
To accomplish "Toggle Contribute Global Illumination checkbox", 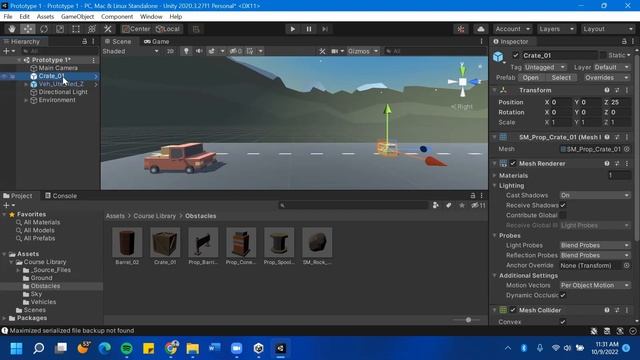I will (x=563, y=215).
